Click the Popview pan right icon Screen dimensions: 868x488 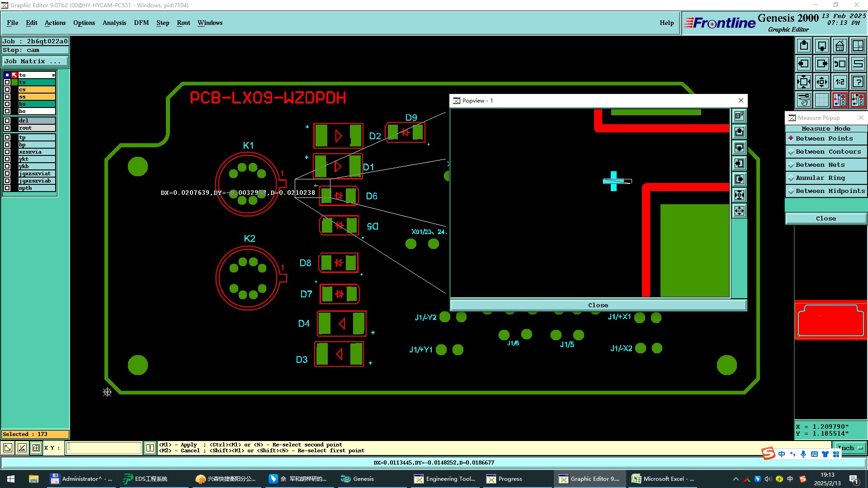pos(739,179)
